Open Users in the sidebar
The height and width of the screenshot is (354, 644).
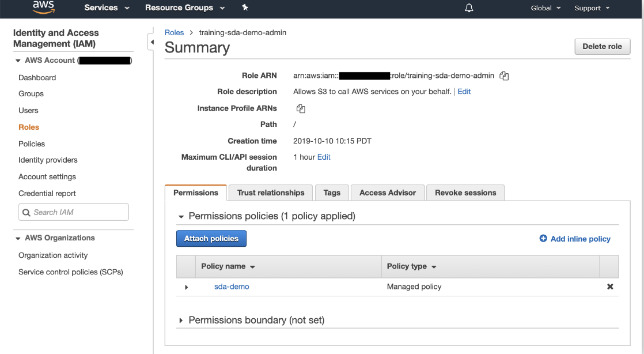(x=28, y=111)
